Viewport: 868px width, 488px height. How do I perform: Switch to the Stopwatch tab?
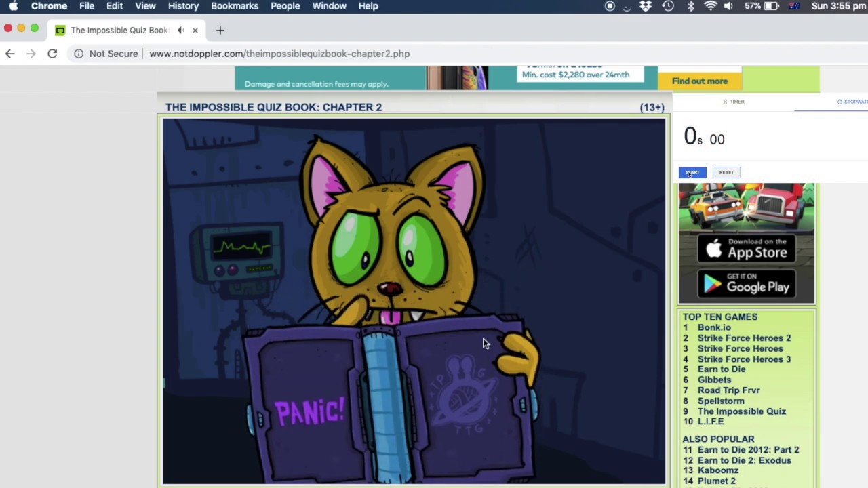[x=852, y=102]
